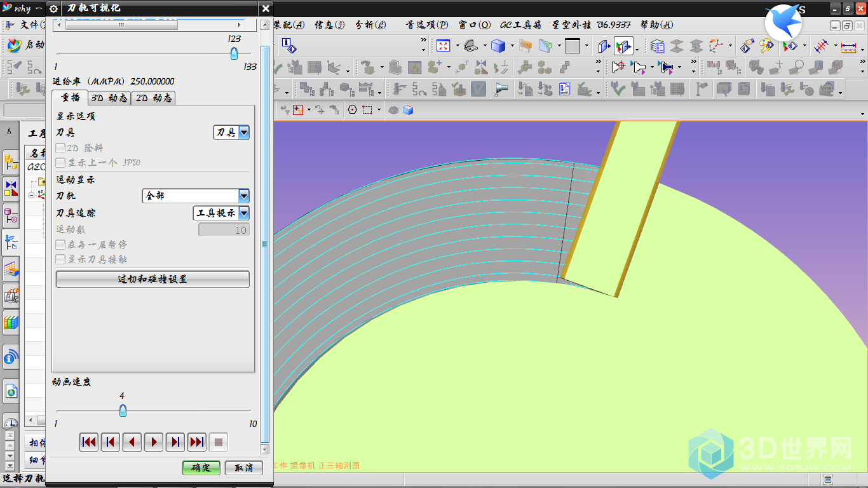
Task: Click the 过切和碰撞设置 button
Action: (153, 279)
